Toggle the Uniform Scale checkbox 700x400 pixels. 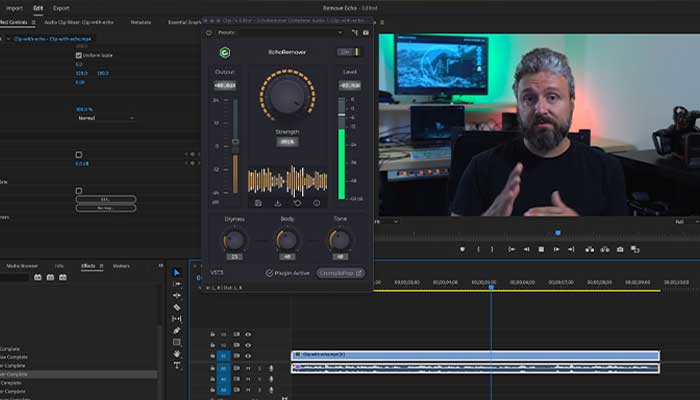tap(79, 55)
